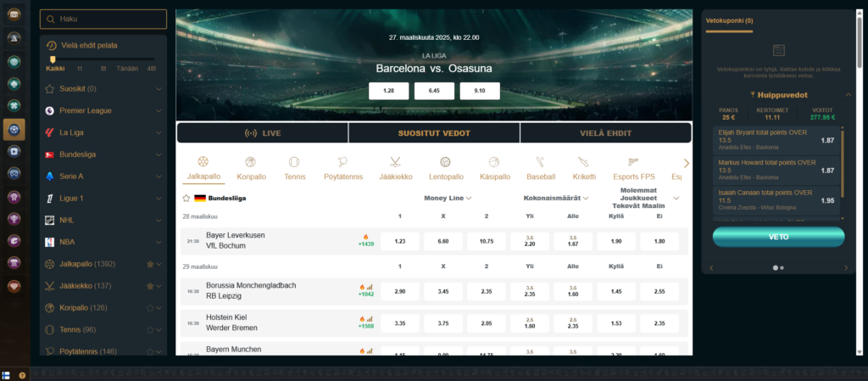The image size is (868, 381).
Task: Toggle favorite star for Jalkapallo in sidebar
Action: [150, 264]
